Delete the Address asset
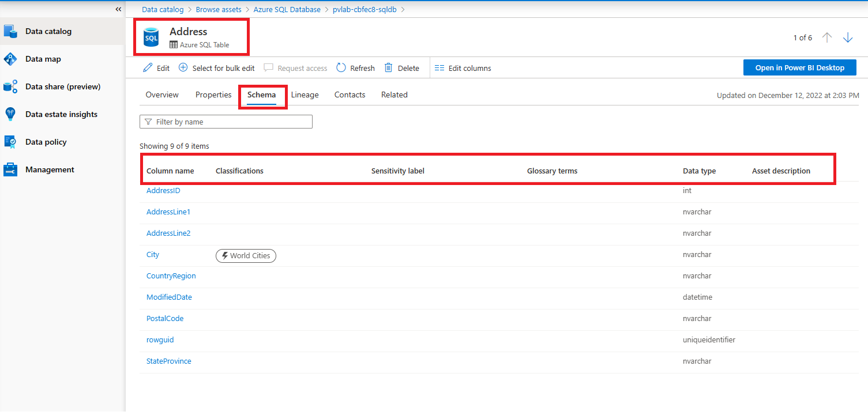Screen dimensions: 868x415 point(402,68)
